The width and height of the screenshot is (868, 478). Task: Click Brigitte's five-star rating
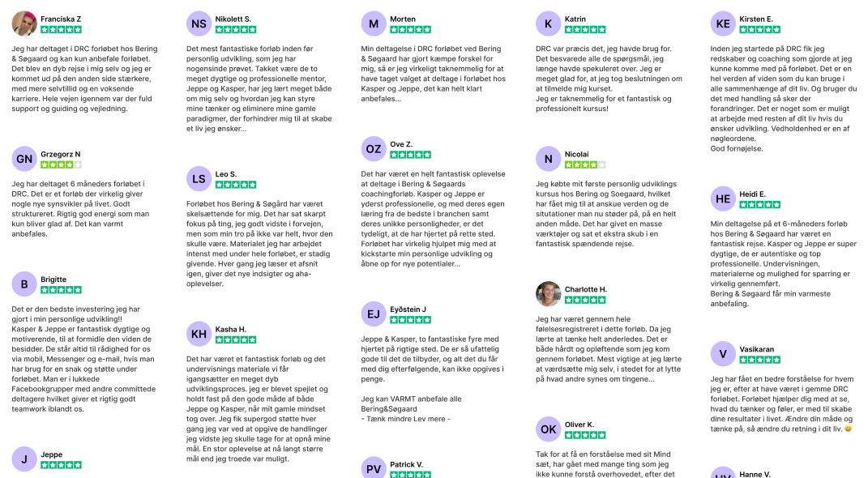pyautogui.click(x=61, y=289)
